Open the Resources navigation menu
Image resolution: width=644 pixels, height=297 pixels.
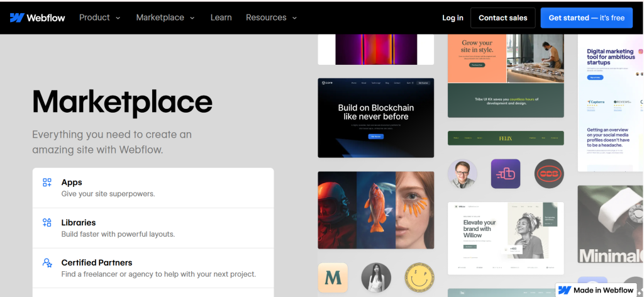click(x=271, y=18)
